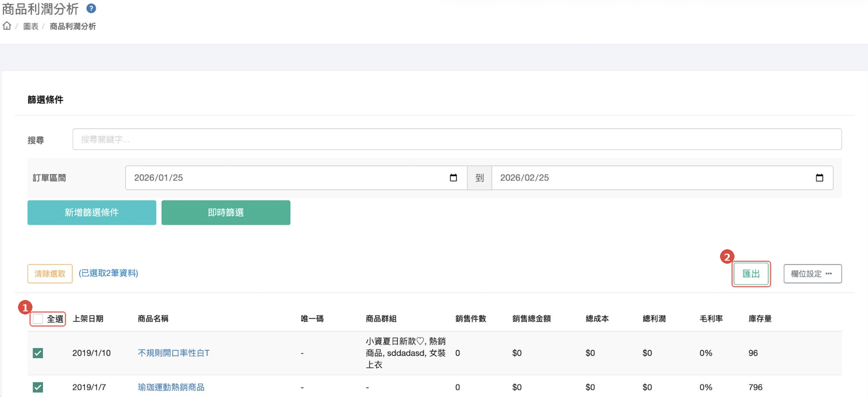
Task: Open the end date calendar picker icon
Action: pos(819,178)
